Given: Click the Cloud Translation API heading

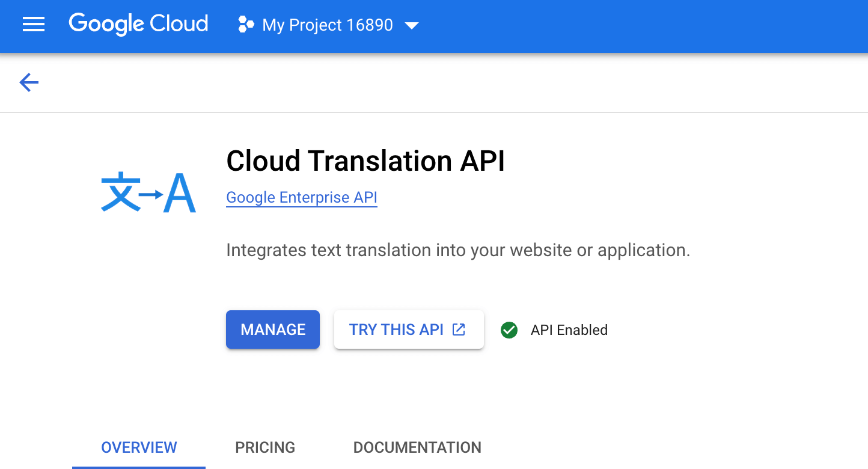Looking at the screenshot, I should [x=365, y=161].
